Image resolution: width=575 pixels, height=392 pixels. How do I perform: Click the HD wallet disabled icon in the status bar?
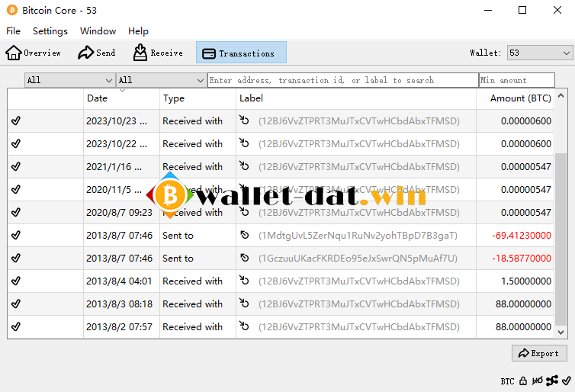pos(537,381)
